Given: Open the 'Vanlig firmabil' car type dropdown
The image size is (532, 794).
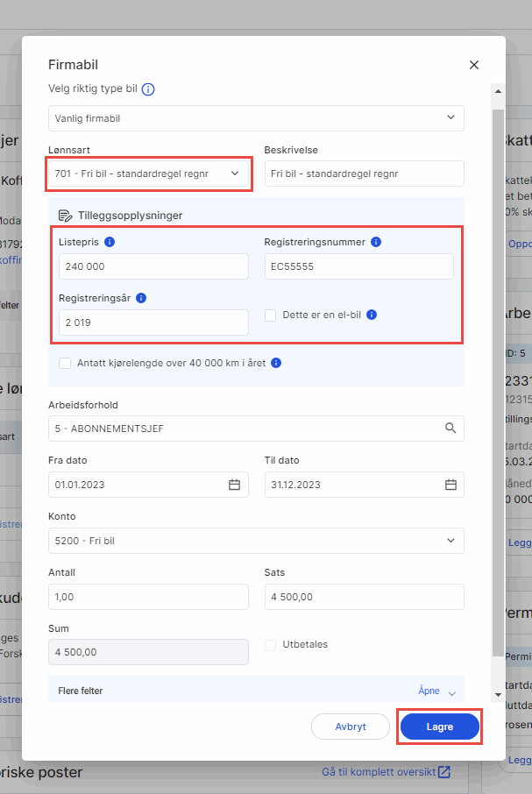Looking at the screenshot, I should coord(256,117).
